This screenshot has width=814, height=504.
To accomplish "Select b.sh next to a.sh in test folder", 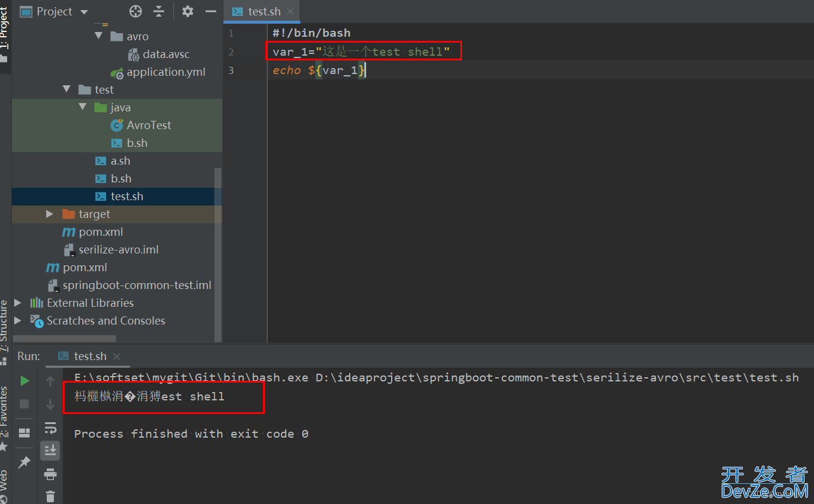I will (114, 178).
